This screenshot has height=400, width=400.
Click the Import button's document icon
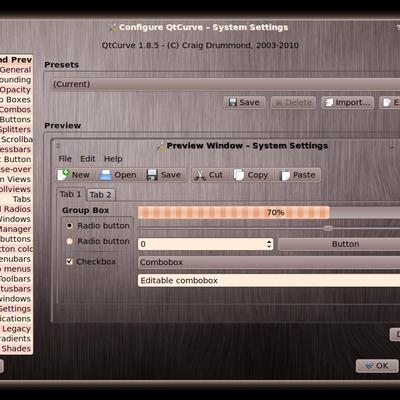(329, 102)
